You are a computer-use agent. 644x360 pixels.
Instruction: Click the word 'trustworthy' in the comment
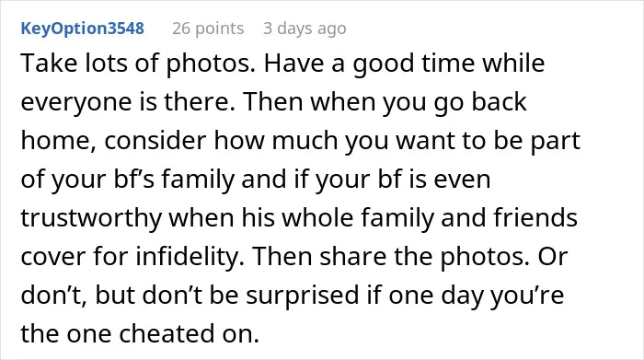[91, 218]
